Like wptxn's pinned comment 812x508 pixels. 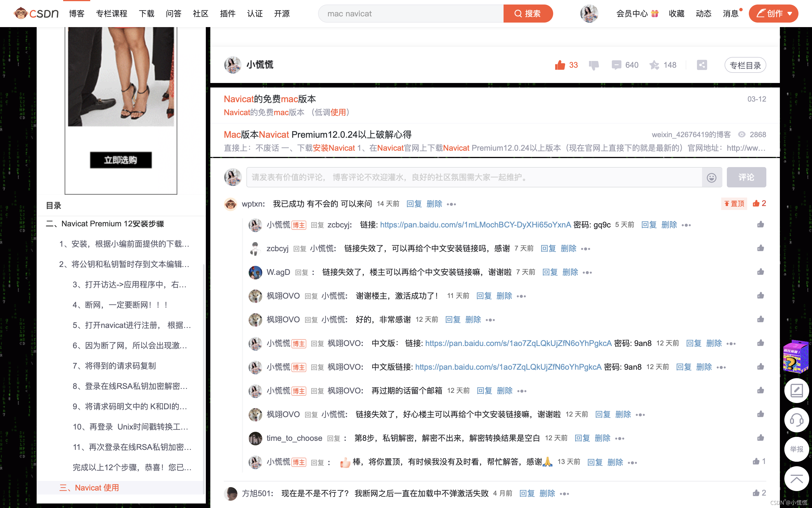tap(756, 203)
